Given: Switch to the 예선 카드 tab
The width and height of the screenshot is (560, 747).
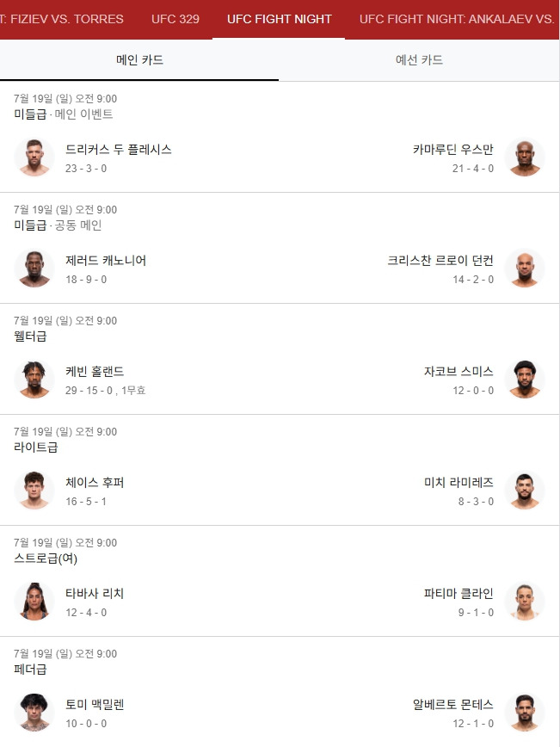Looking at the screenshot, I should click(x=419, y=60).
